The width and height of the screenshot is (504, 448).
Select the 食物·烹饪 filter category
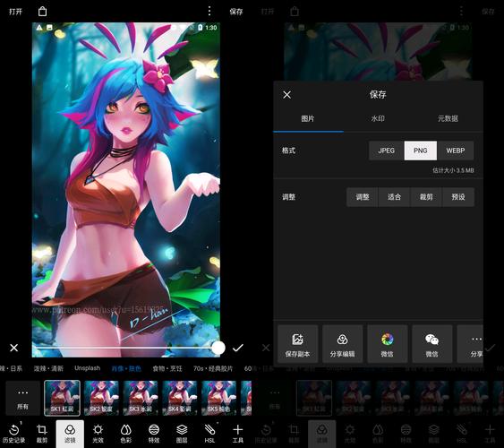point(167,368)
